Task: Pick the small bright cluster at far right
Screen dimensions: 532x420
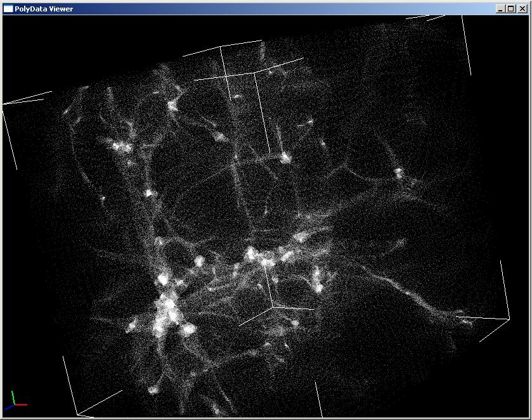Action: (398, 171)
